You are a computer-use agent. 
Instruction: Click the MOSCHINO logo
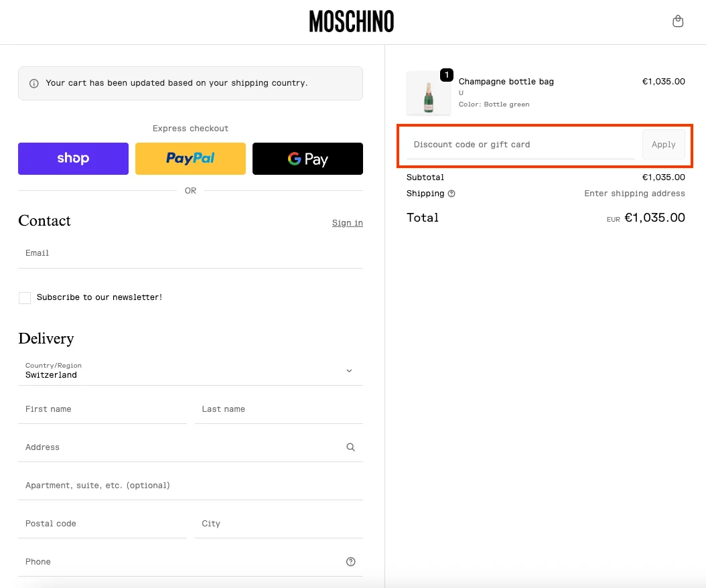click(x=351, y=21)
